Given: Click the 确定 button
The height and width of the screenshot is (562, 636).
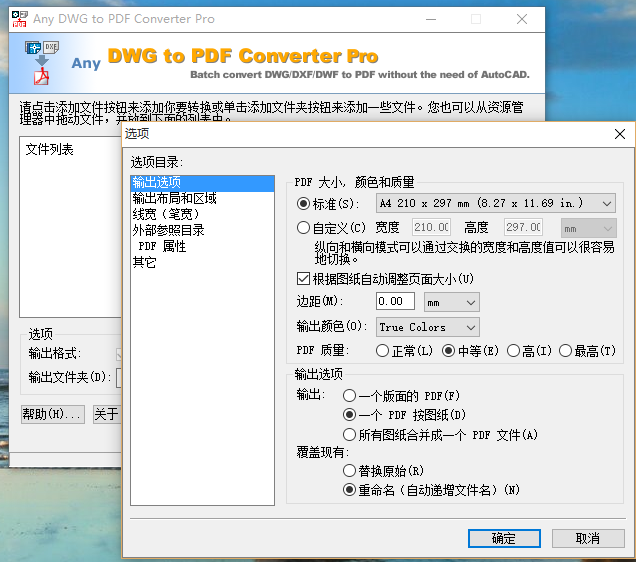Looking at the screenshot, I should point(504,538).
